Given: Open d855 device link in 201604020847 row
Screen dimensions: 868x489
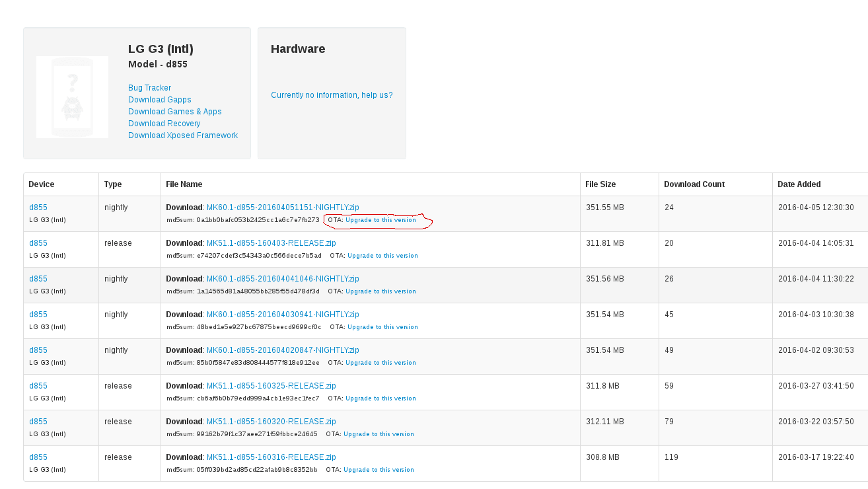Looking at the screenshot, I should 38,350.
